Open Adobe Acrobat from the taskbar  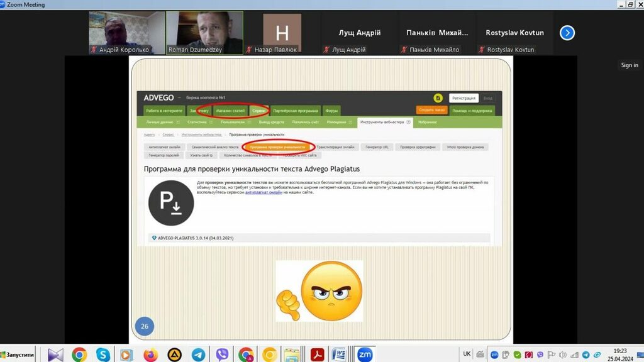[316, 354]
